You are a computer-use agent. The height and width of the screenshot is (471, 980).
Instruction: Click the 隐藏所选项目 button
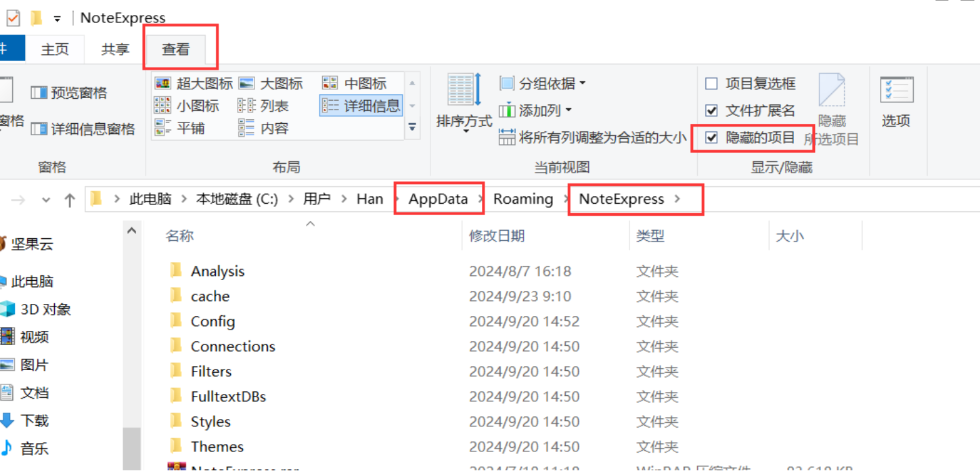click(x=832, y=110)
